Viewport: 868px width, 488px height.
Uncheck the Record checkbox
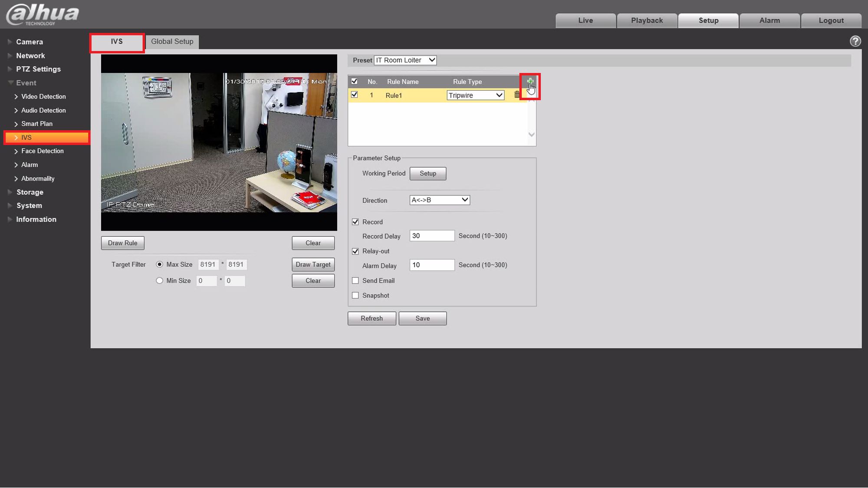(355, 222)
